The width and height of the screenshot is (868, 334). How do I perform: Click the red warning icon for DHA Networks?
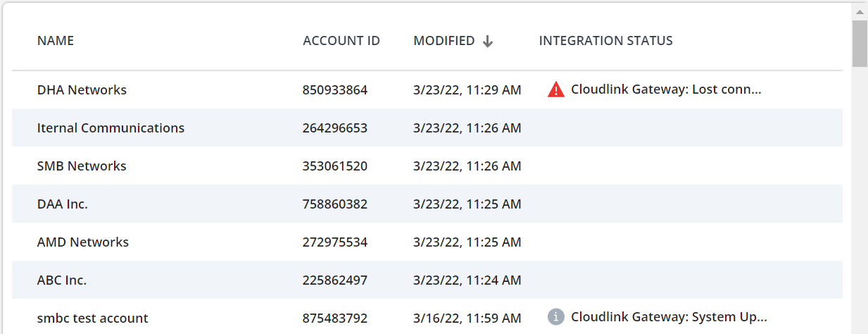pos(555,89)
